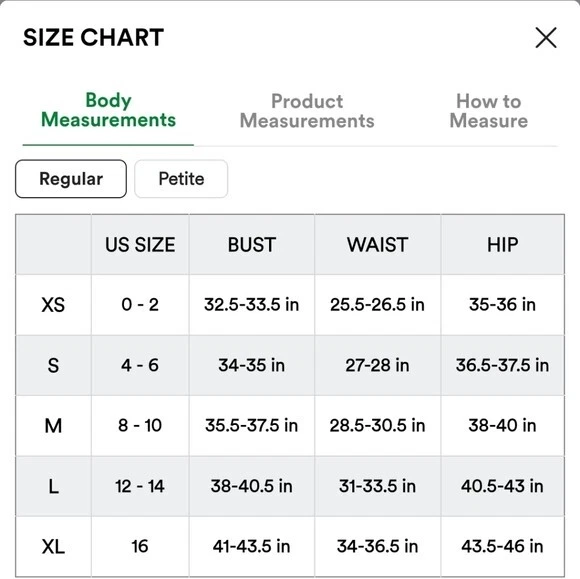Screen dimensions: 580x579
Task: Click the US SIZE column header
Action: [140, 245]
